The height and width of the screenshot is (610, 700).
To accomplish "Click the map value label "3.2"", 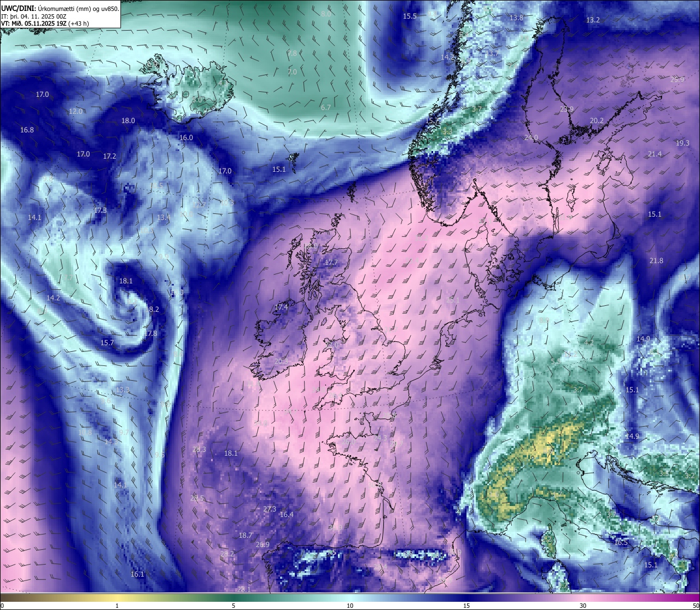I will (690, 475).
